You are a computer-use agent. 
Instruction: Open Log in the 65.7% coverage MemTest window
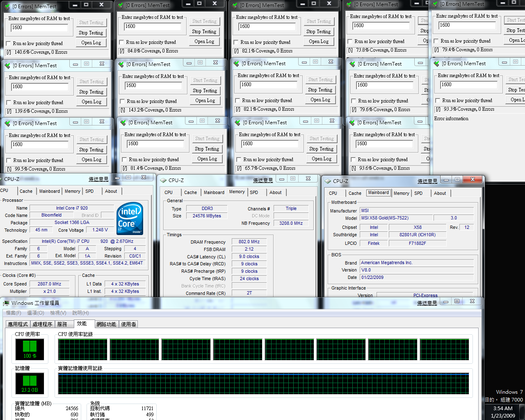point(322,159)
